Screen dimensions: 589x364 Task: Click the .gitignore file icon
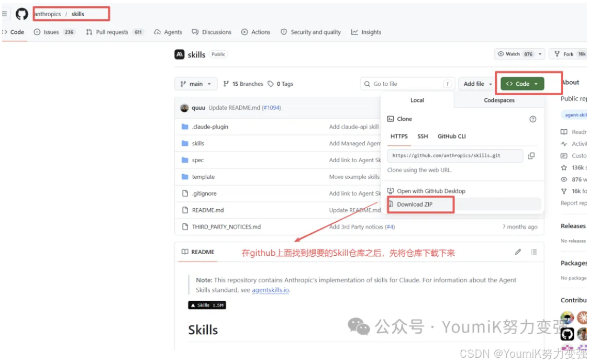point(185,194)
